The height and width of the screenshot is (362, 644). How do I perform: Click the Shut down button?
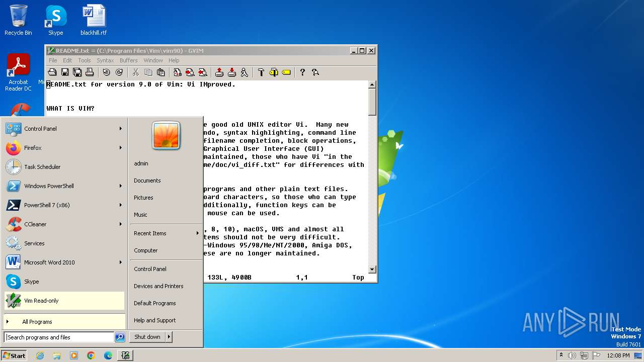tap(147, 337)
